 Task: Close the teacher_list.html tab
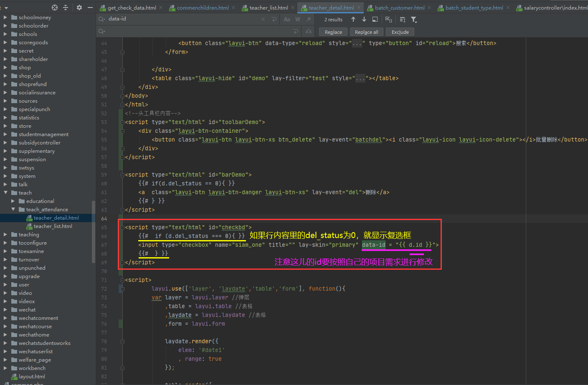click(x=293, y=8)
